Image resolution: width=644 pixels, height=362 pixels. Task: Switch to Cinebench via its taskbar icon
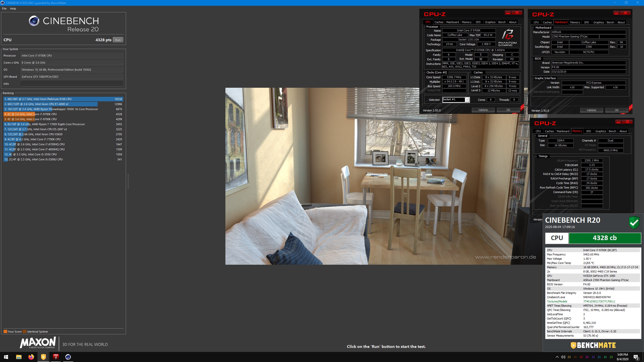(68, 357)
